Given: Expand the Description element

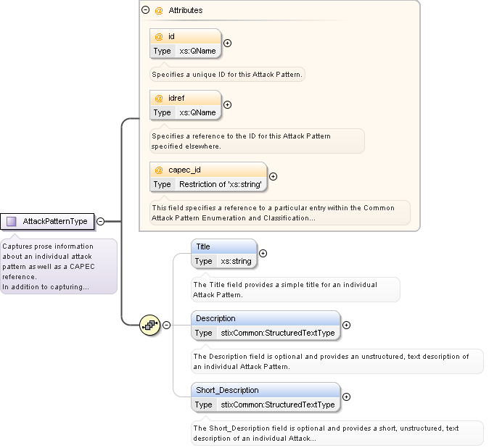Looking at the screenshot, I should coord(346,325).
